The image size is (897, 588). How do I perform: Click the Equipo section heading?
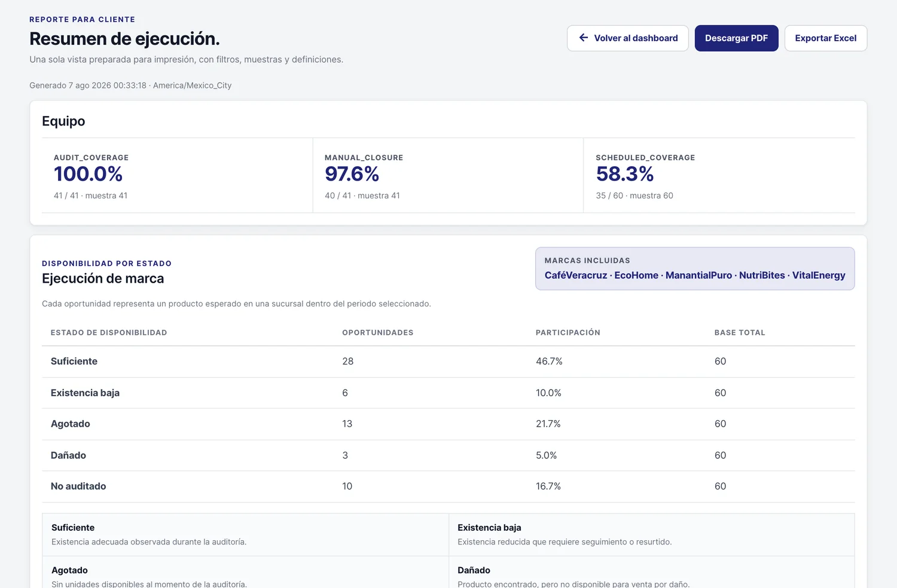point(63,121)
